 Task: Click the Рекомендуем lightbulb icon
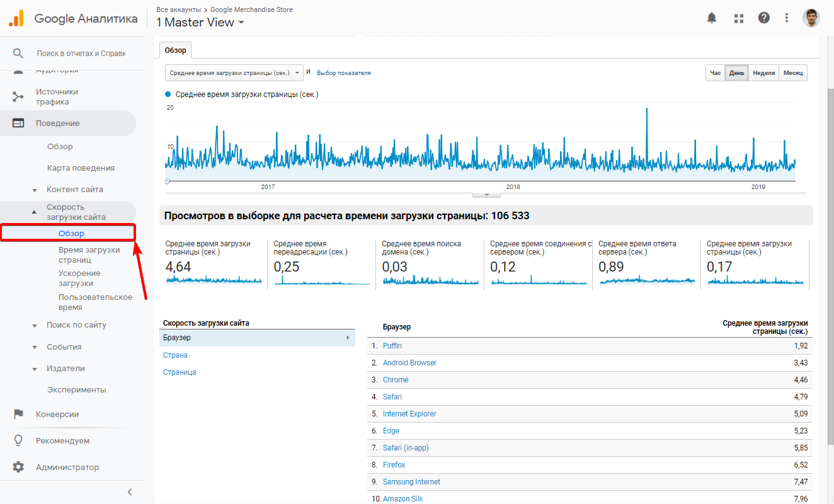pos(18,440)
